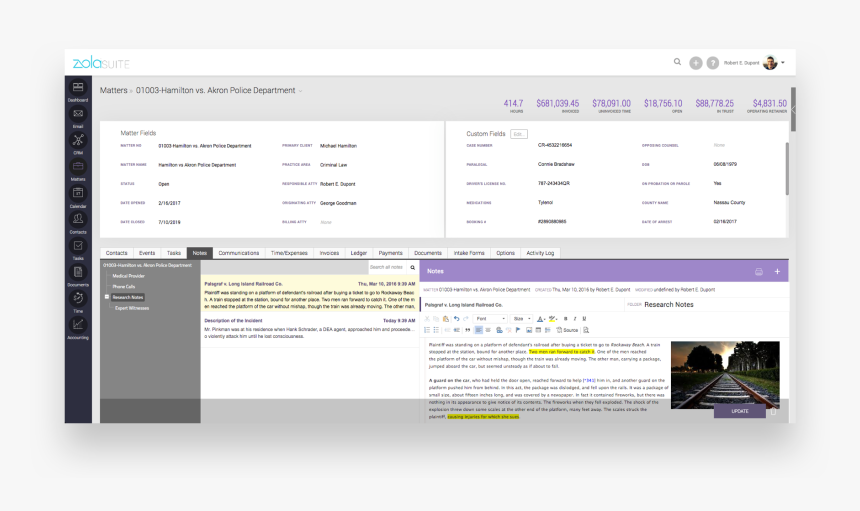
Task: Click the UPDATE button
Action: (740, 411)
